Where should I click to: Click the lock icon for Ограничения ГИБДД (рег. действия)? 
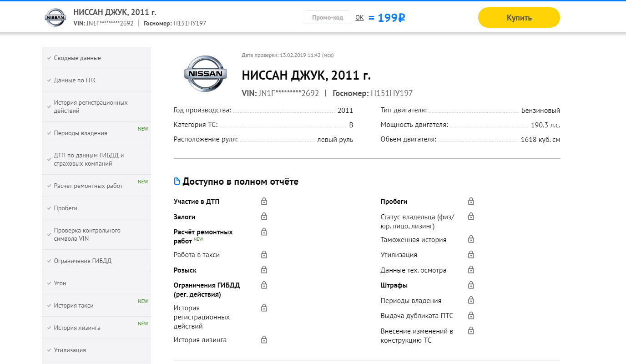(264, 285)
